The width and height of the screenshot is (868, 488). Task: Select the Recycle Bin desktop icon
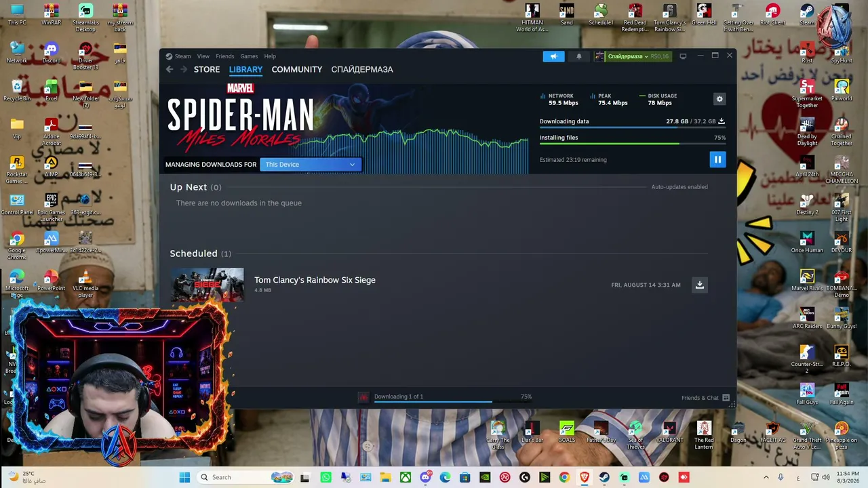[17, 91]
